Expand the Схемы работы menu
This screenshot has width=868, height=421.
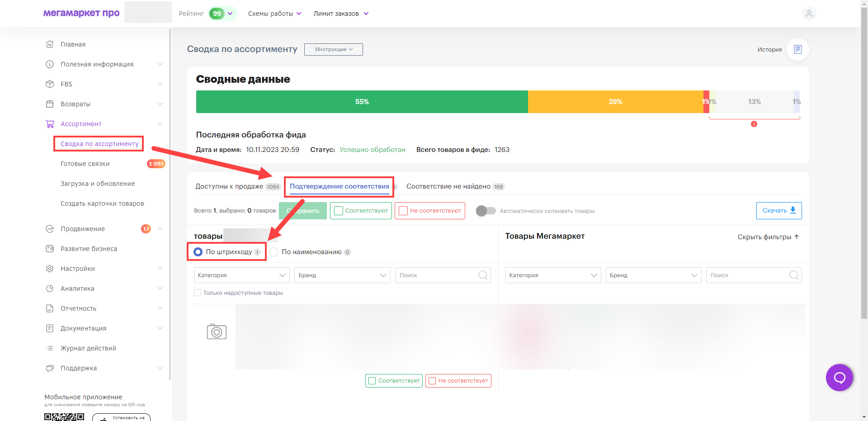point(274,14)
